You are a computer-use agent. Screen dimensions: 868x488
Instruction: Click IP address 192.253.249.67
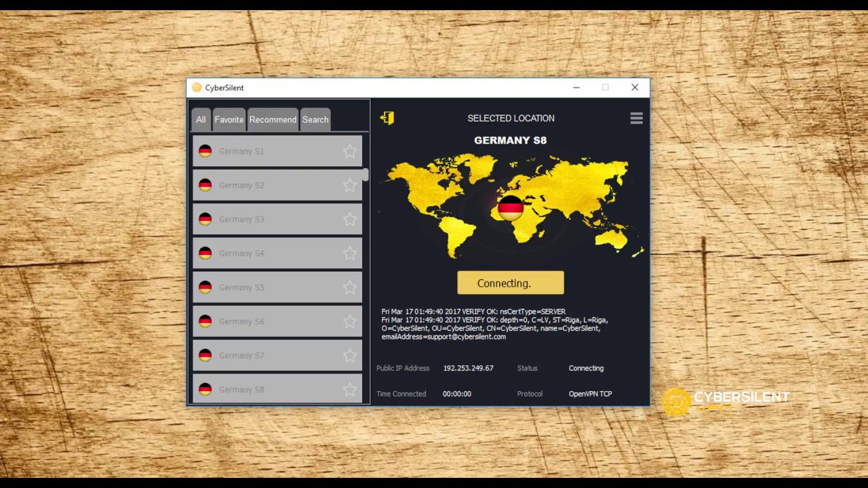coord(469,368)
